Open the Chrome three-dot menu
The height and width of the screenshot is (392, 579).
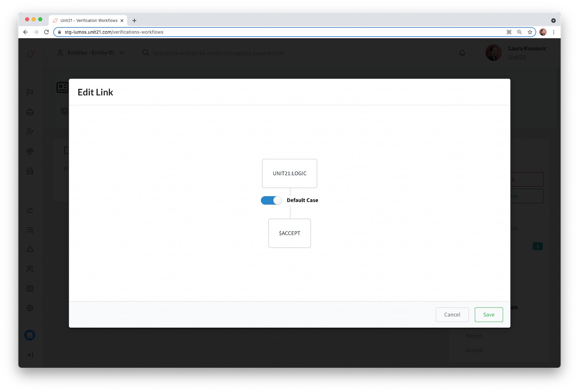553,32
